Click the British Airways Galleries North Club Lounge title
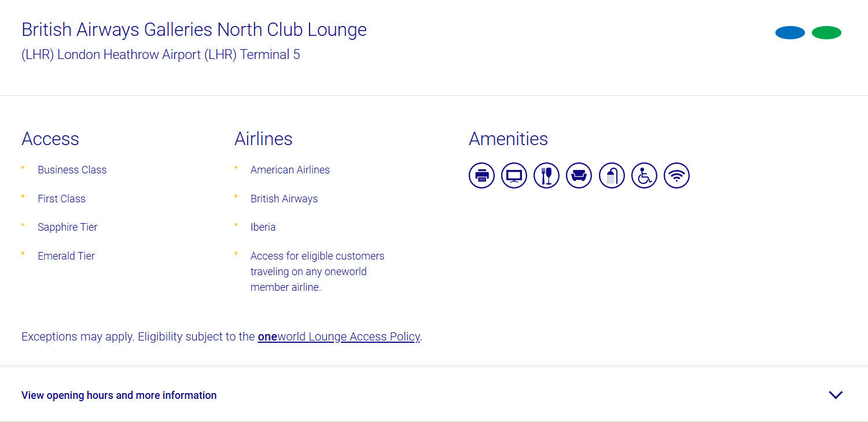This screenshot has height=422, width=868. (x=194, y=29)
